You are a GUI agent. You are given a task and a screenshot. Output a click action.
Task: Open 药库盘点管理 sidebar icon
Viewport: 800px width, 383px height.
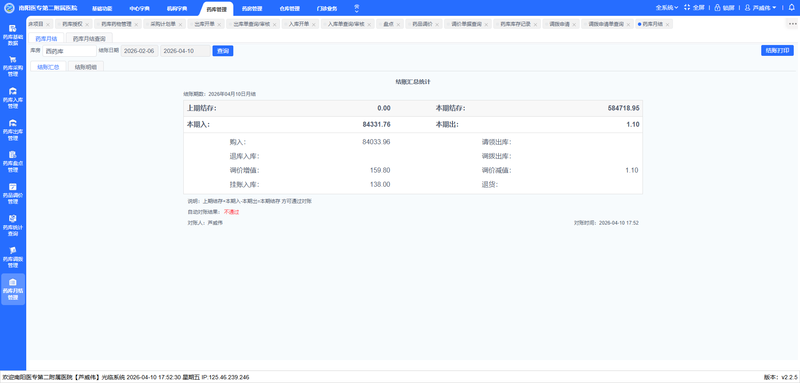point(13,155)
